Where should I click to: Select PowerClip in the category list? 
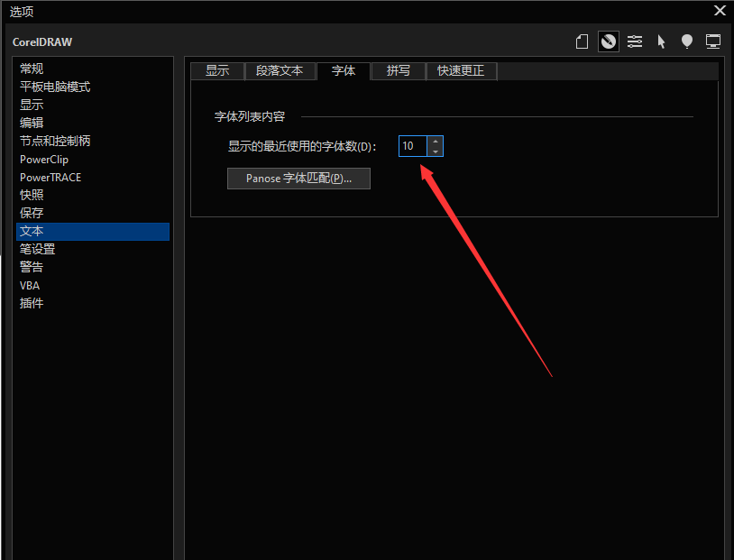[93, 160]
